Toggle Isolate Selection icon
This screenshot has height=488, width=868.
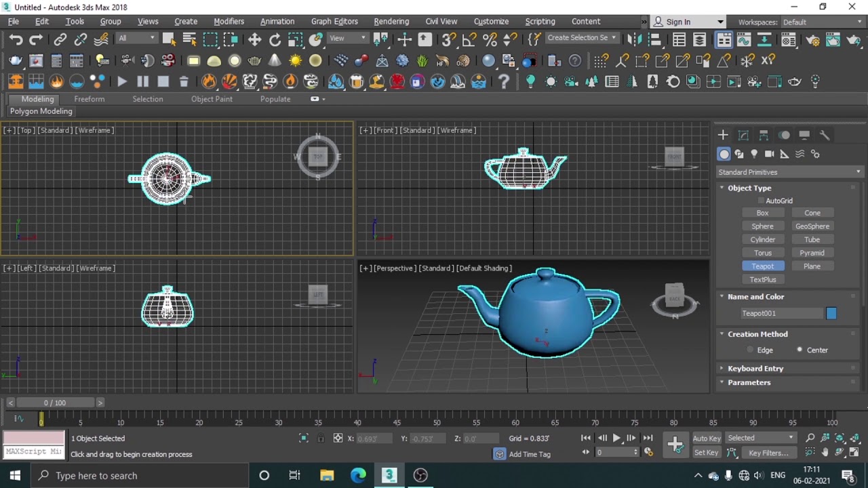pos(304,439)
